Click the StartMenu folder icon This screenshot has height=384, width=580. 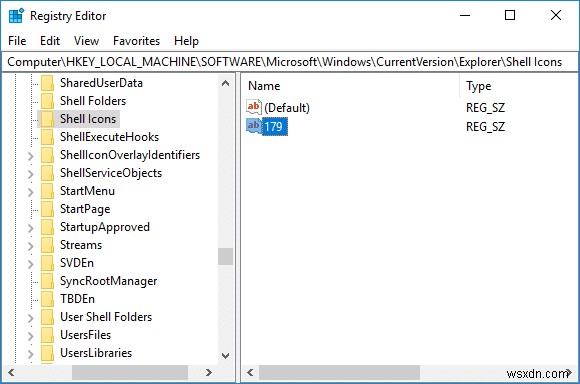pyautogui.click(x=47, y=191)
